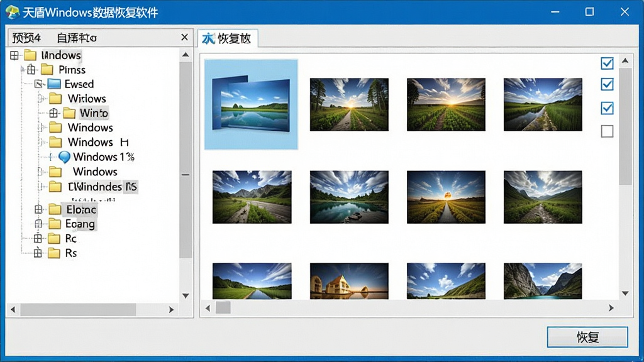
Task: Click the folder icon beside Pimss
Action: [47, 69]
